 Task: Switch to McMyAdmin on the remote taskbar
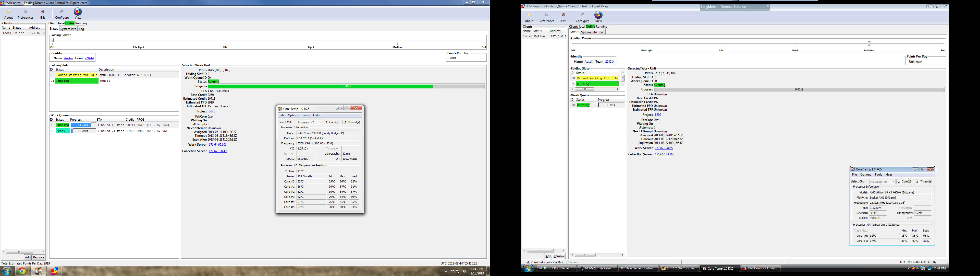[x=597, y=268]
